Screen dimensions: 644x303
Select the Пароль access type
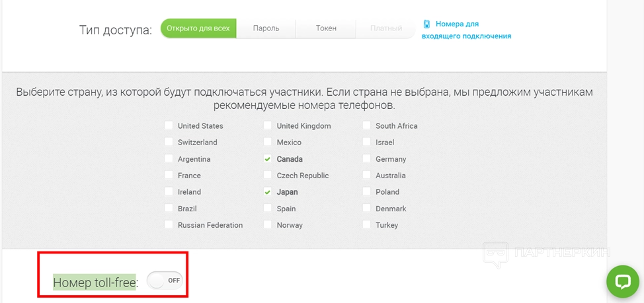tap(266, 28)
